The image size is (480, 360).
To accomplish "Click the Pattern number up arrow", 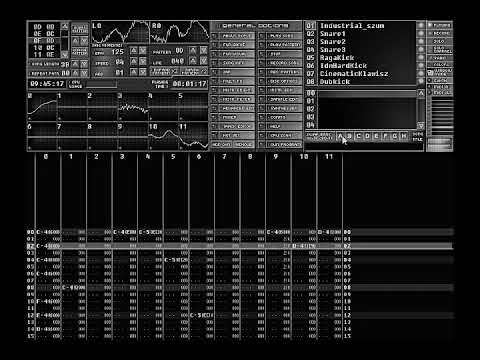I will [194, 51].
